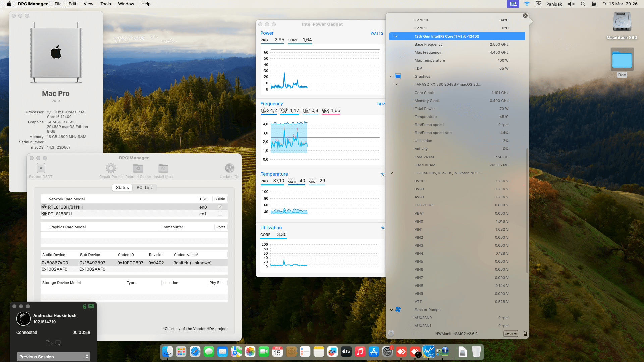
Task: Click the Install Kext toolbar icon
Action: pyautogui.click(x=163, y=168)
